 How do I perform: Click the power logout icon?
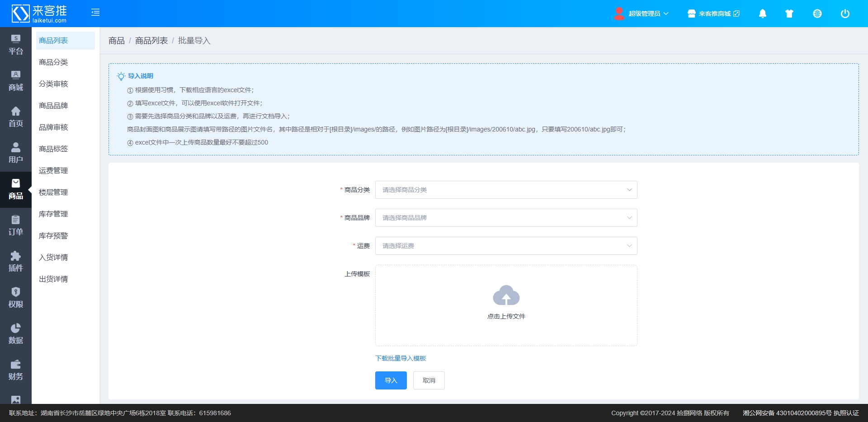point(844,14)
